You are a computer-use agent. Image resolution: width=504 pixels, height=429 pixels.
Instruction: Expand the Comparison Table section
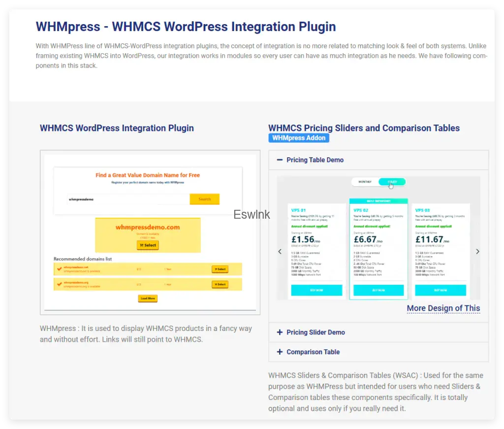coord(313,352)
